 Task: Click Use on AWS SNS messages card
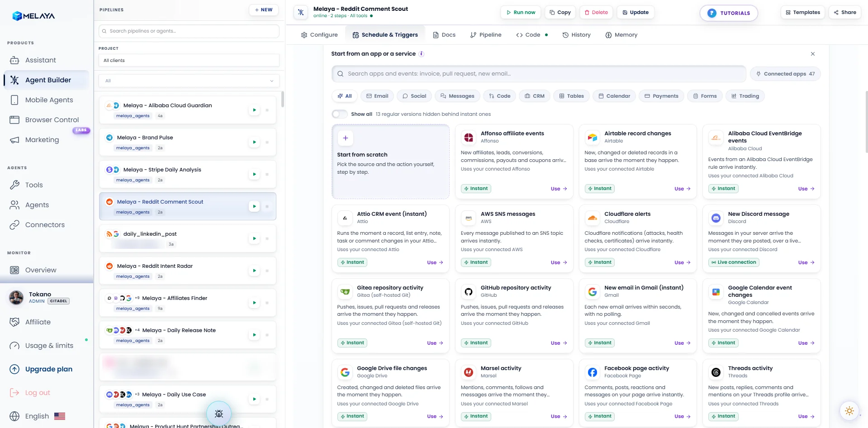coord(559,262)
